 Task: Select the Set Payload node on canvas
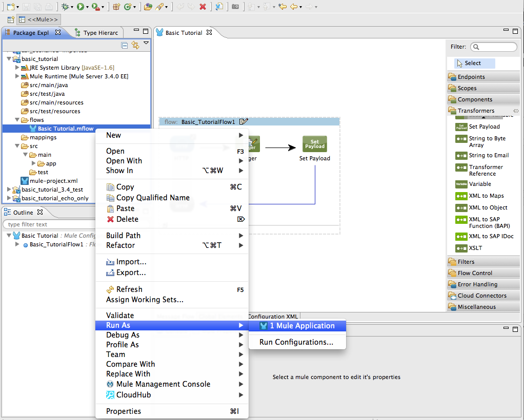click(x=314, y=144)
